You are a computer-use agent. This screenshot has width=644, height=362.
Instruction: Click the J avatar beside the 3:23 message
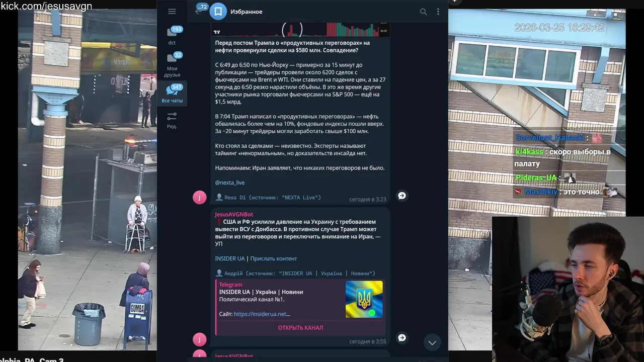click(x=199, y=197)
